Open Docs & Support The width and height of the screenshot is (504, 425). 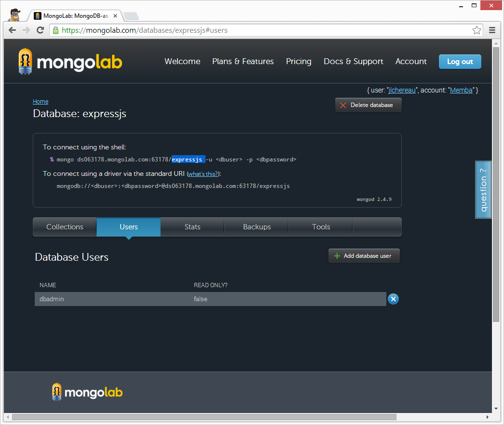click(x=353, y=61)
